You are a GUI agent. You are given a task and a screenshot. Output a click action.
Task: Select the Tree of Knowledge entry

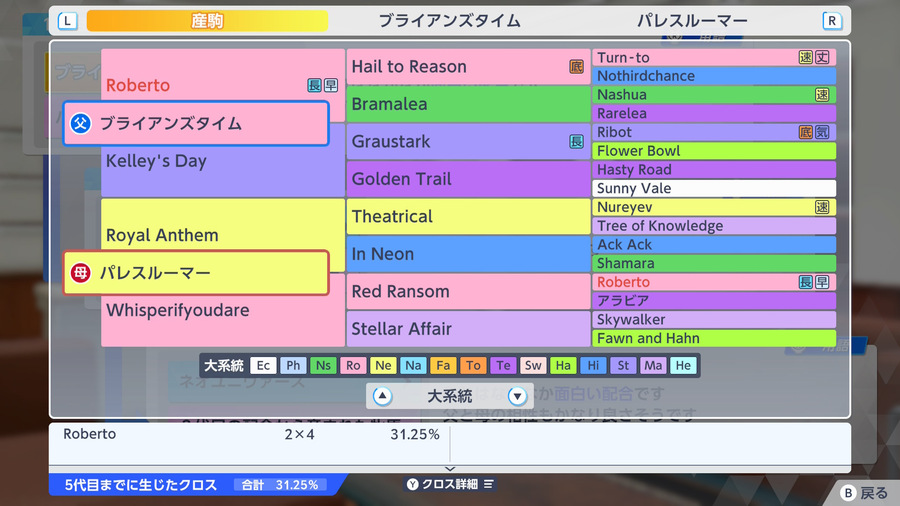[714, 225]
